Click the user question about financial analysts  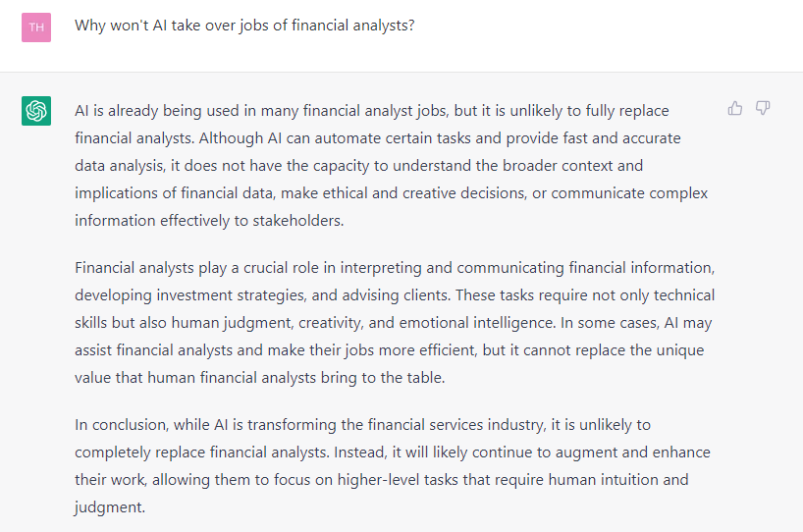pos(244,26)
